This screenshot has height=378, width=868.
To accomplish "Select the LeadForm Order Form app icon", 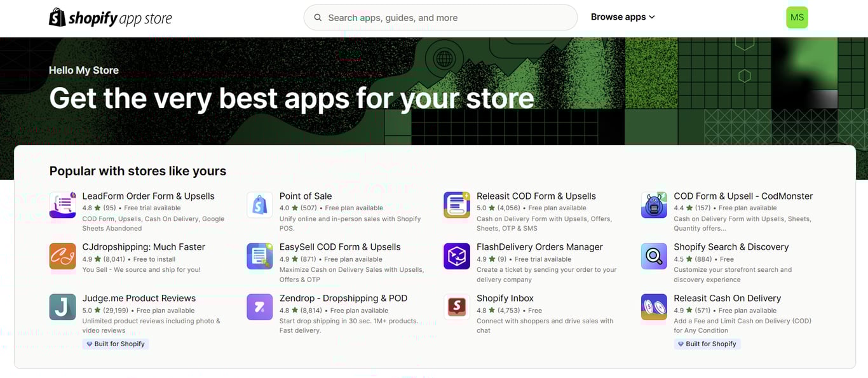I will pos(62,205).
